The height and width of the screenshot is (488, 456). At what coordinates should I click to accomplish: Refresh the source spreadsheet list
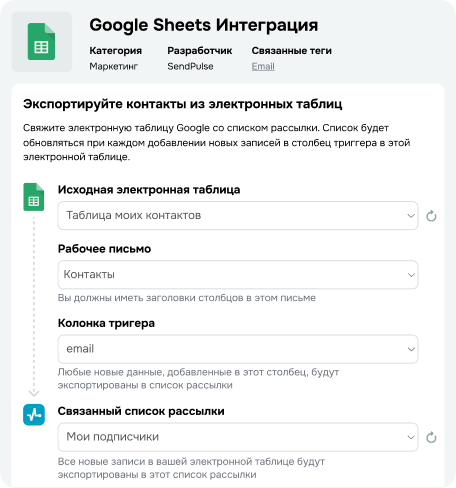(431, 216)
